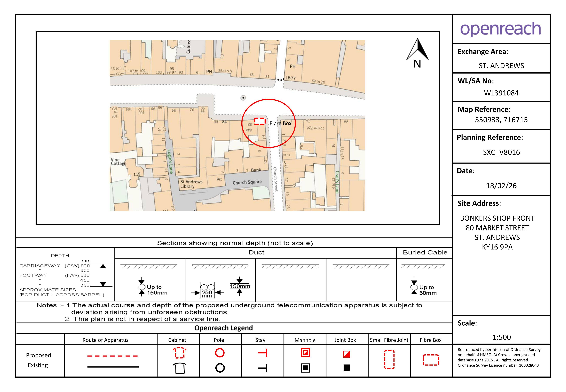Click the date value 18/02/26

501,186
